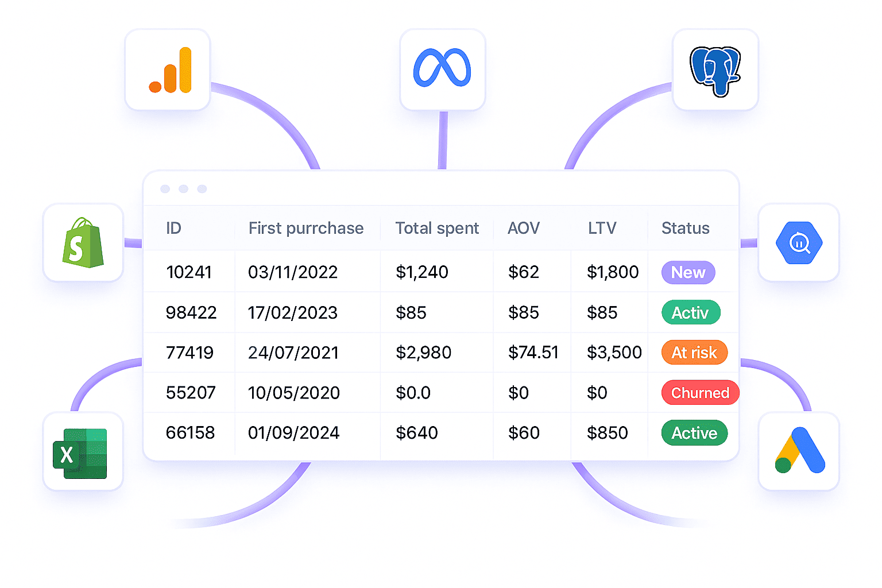Click the Status column header
882x588 pixels.
pyautogui.click(x=685, y=229)
